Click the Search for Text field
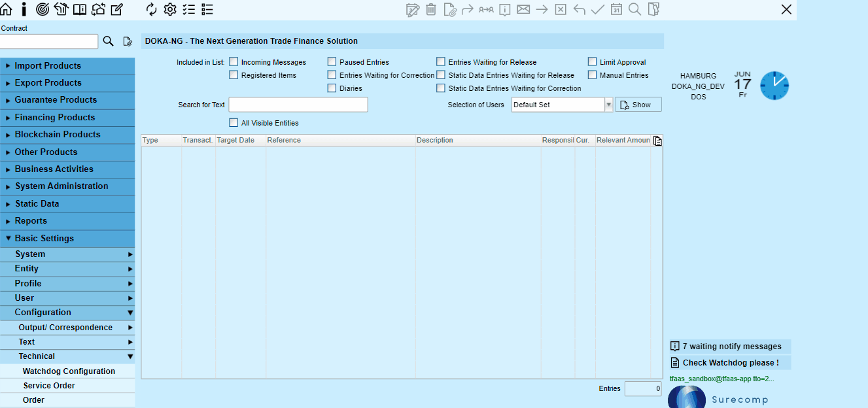This screenshot has width=868, height=408. pos(298,105)
